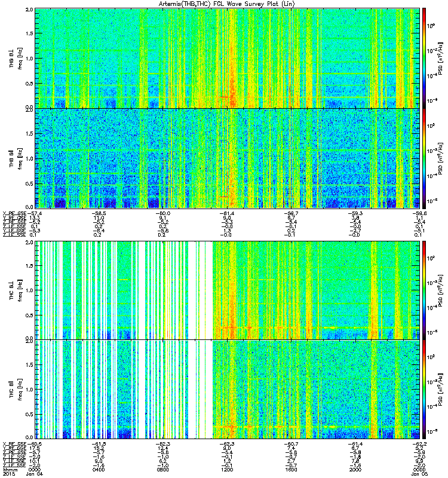Click the color bar of the THB B-parallel panel

click(x=424, y=158)
